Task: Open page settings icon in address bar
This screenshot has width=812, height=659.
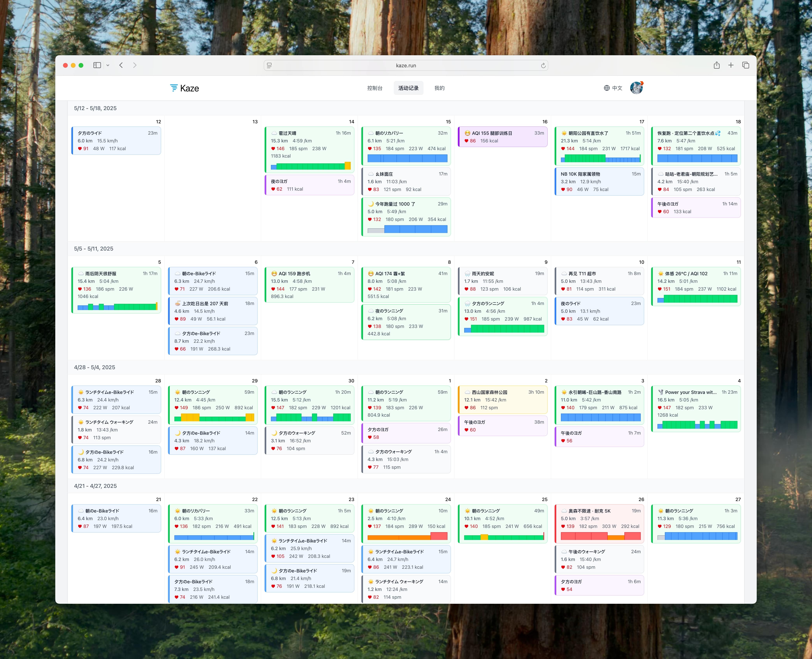Action: point(269,66)
